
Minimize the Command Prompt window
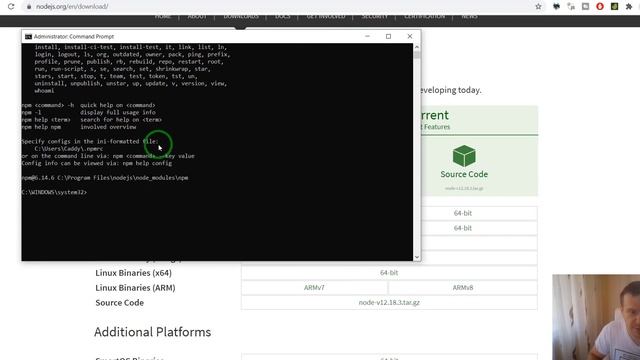pyautogui.click(x=367, y=36)
